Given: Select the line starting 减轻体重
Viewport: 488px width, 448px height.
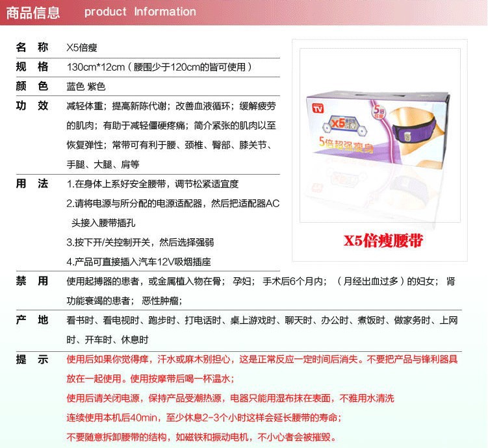Looking at the screenshot, I should pos(171,106).
